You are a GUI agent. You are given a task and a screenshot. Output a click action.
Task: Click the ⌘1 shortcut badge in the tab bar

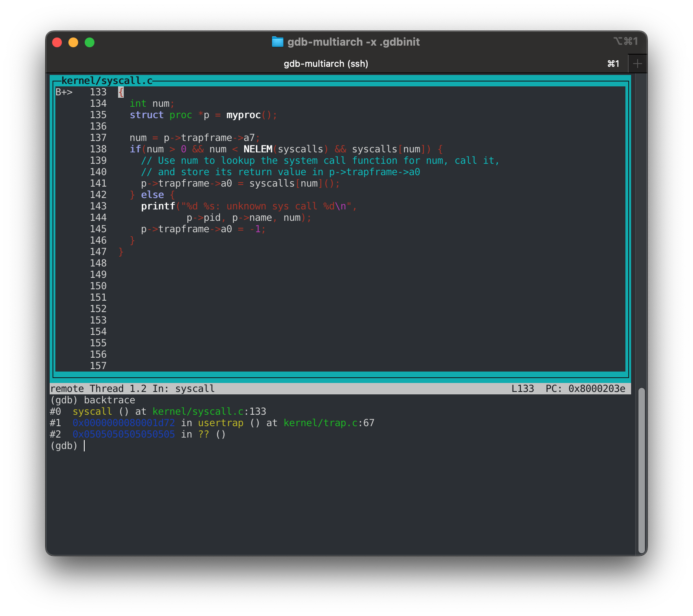(x=613, y=64)
